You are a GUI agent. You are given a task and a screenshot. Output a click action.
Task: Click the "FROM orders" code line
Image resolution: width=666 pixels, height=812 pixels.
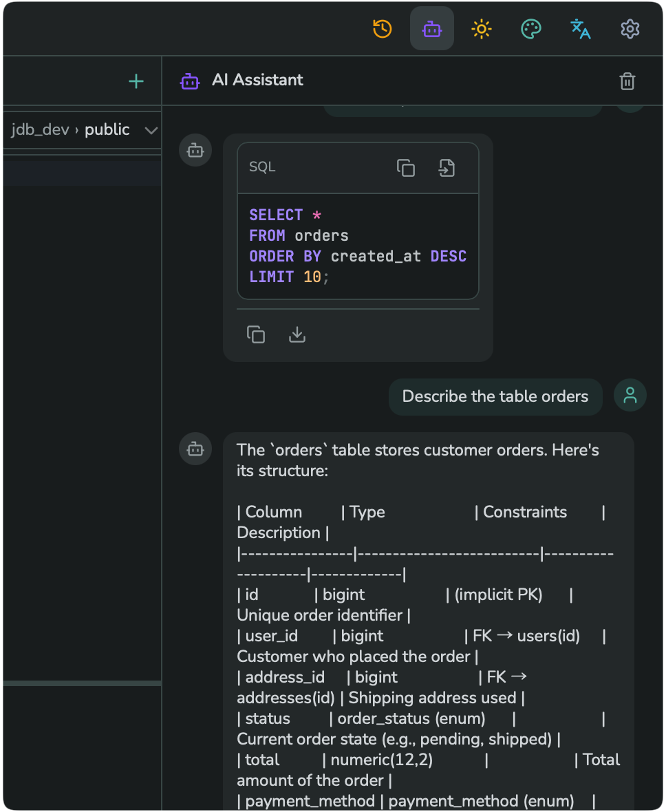(299, 235)
